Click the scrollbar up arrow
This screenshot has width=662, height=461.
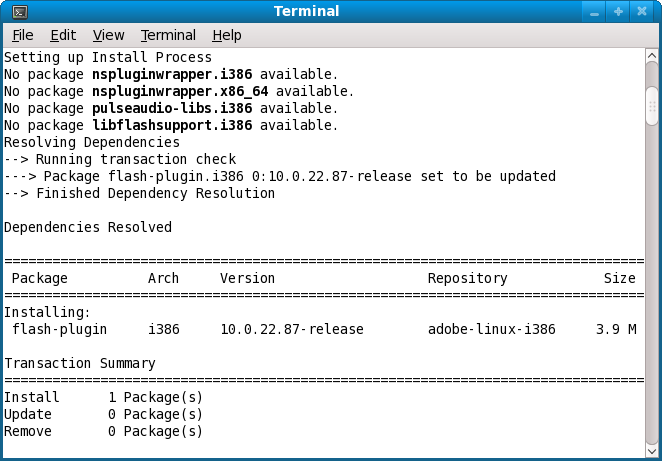[x=652, y=55]
